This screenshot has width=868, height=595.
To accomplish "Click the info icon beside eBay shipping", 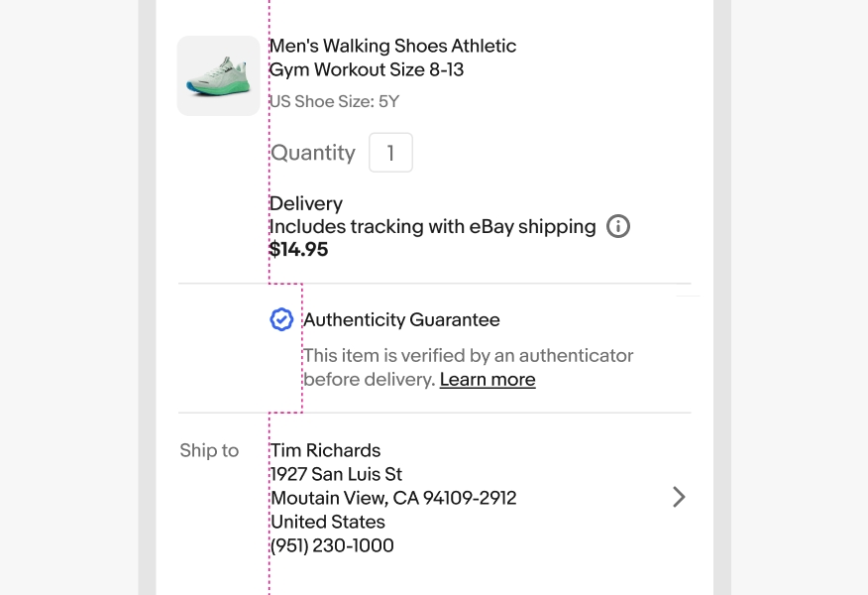I will point(618,227).
